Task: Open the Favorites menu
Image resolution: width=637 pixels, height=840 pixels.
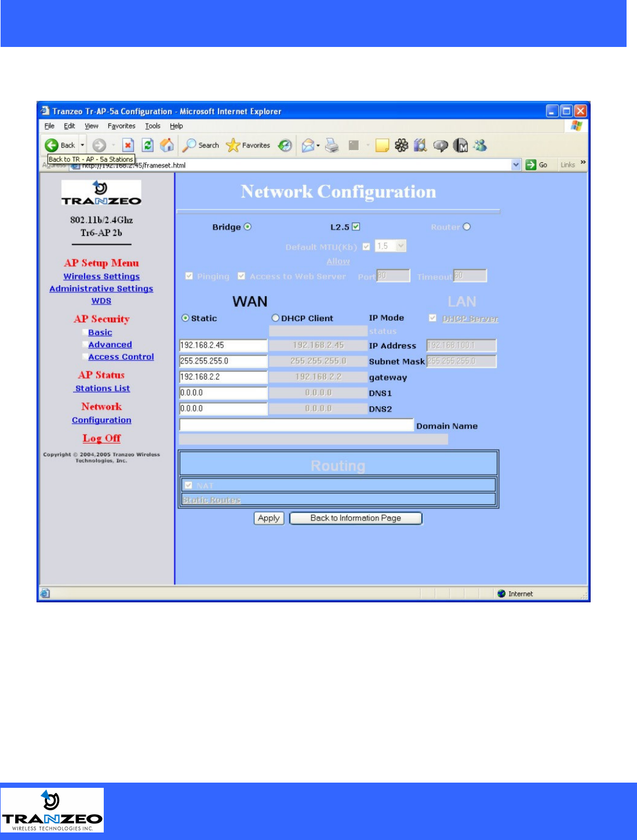Action: pyautogui.click(x=122, y=126)
